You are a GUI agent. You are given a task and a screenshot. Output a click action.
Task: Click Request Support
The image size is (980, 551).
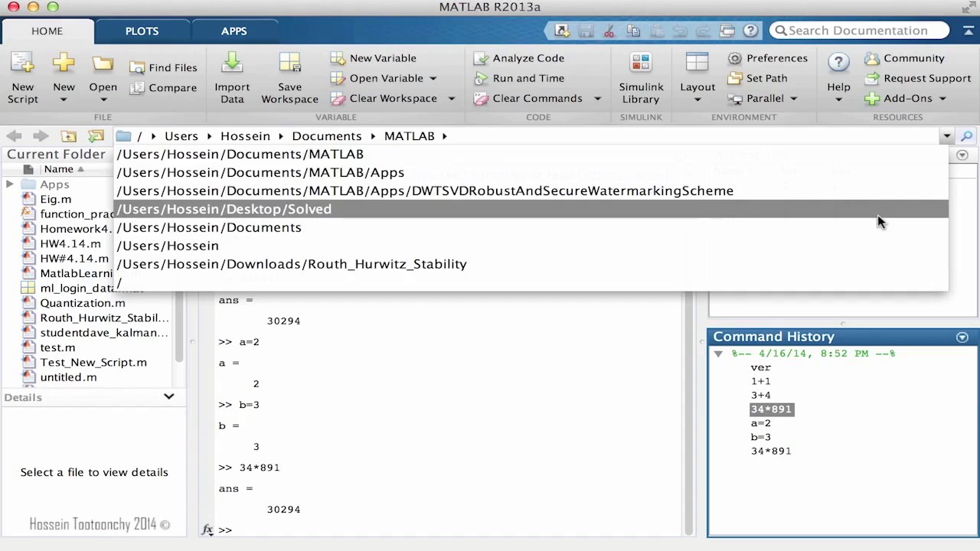tap(917, 78)
